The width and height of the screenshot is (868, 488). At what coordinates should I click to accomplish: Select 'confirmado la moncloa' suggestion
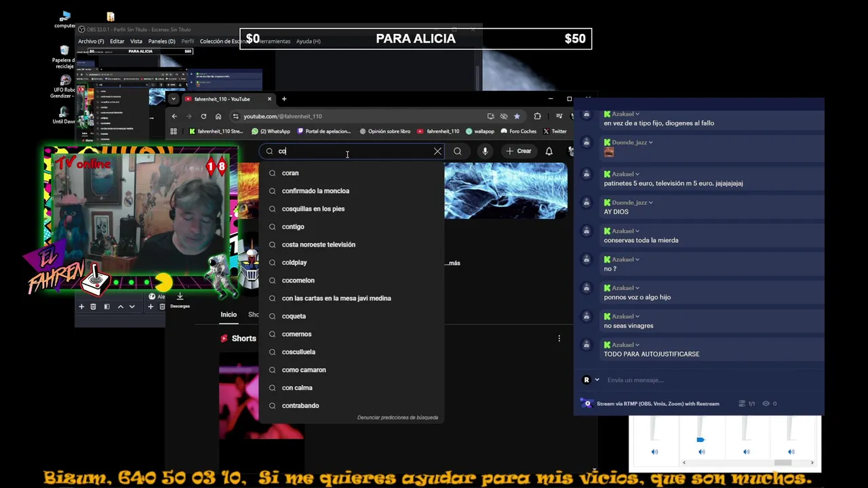[x=351, y=191]
